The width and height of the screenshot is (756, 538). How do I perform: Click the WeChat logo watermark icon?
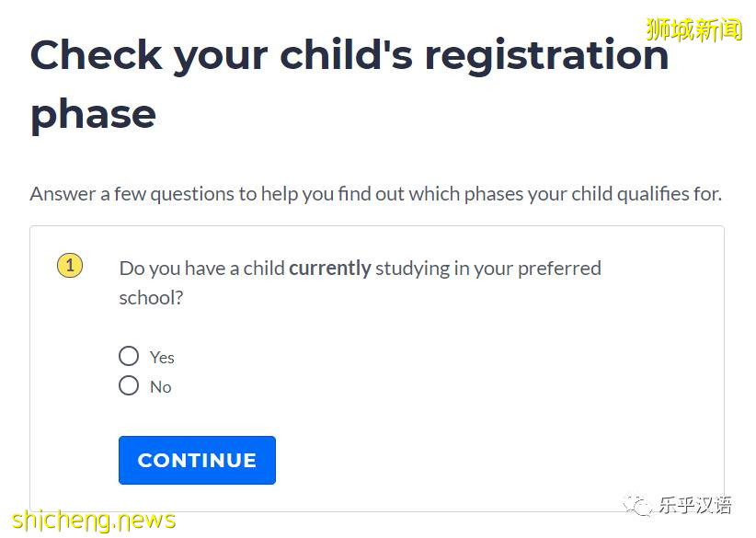pos(636,505)
